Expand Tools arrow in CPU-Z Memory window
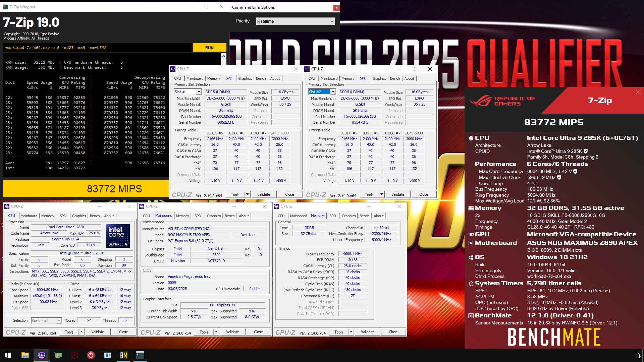 click(351, 332)
